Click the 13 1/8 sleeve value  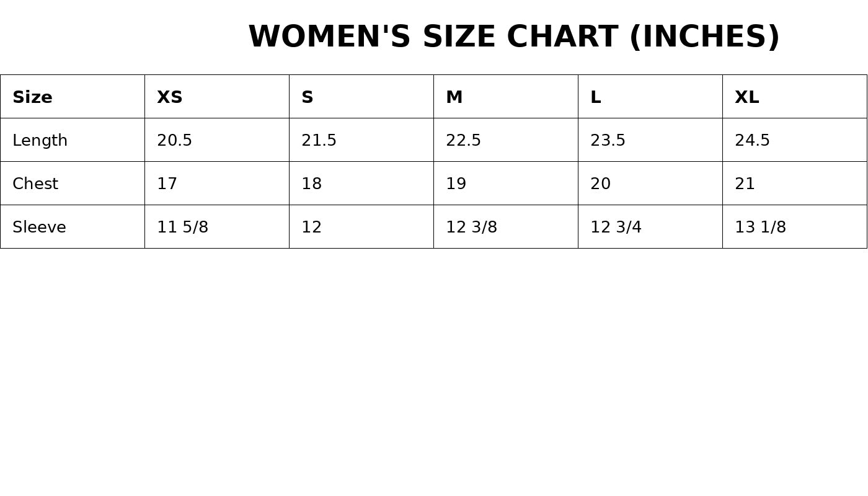(761, 228)
